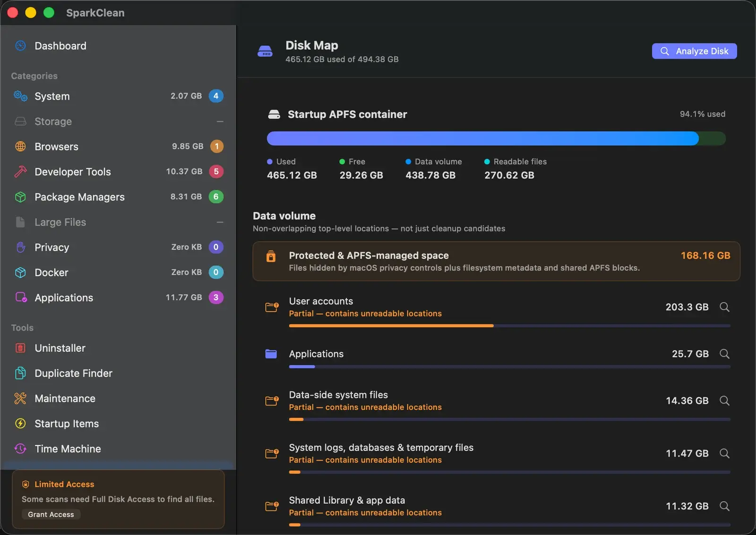Screen dimensions: 756x535
Task: Inspect Data-side system files magnifier
Action: tap(724, 400)
